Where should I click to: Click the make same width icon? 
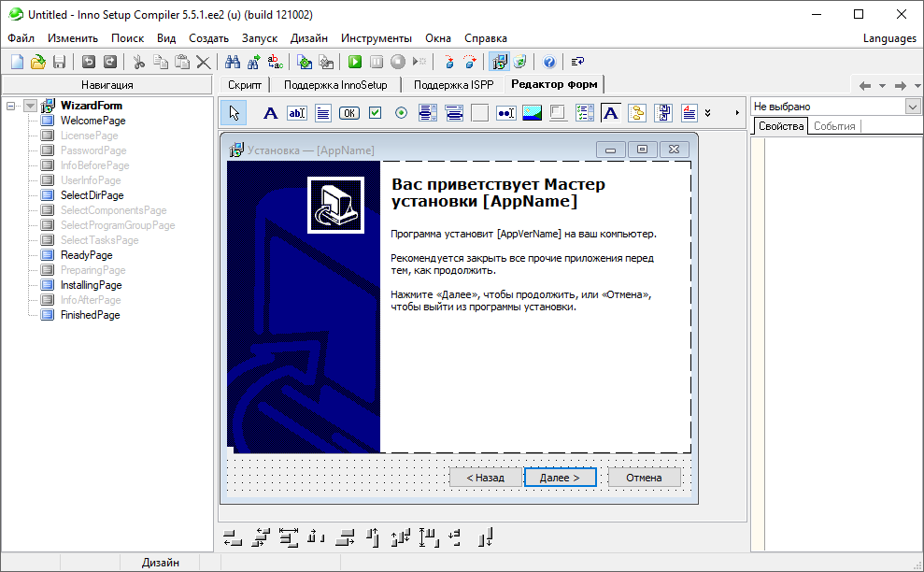tap(289, 537)
